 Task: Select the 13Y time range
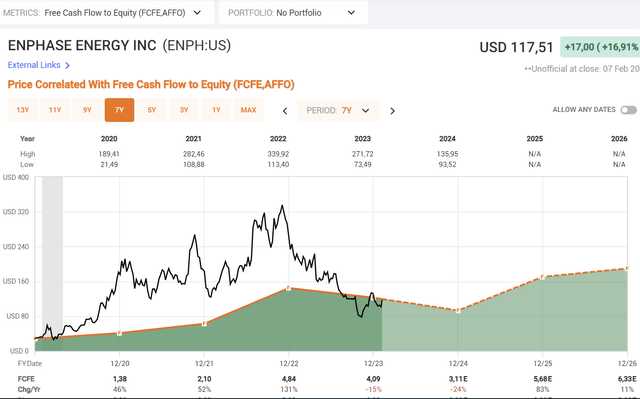point(23,110)
